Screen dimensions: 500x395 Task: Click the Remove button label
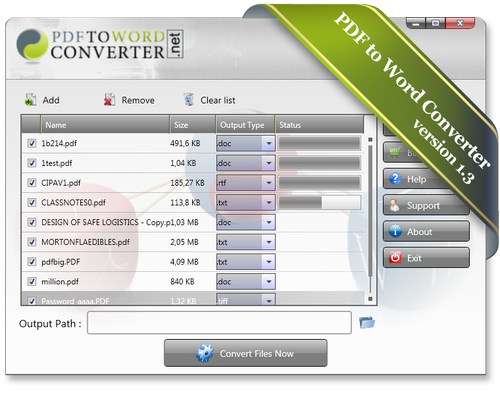(138, 100)
